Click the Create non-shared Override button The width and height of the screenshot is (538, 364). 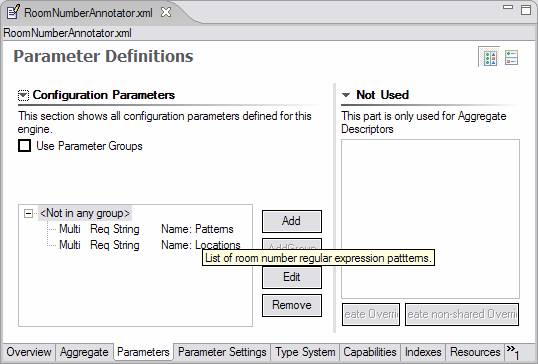coord(462,314)
